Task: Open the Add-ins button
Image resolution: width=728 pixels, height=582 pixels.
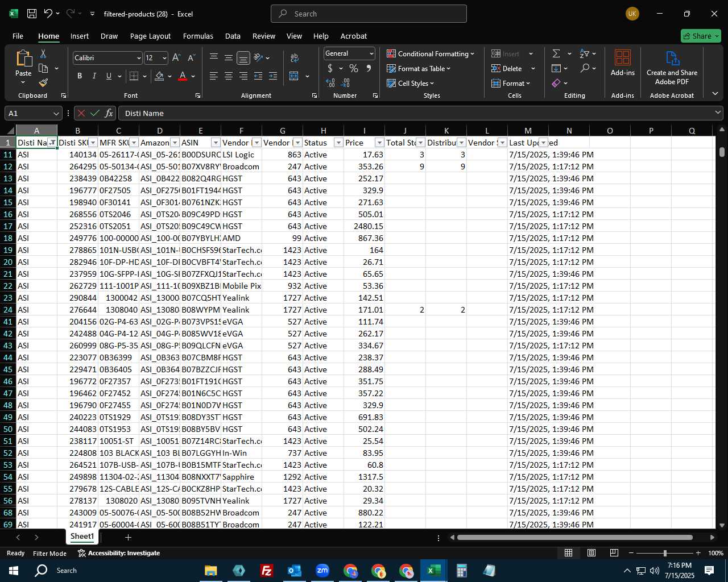Action: (x=623, y=63)
